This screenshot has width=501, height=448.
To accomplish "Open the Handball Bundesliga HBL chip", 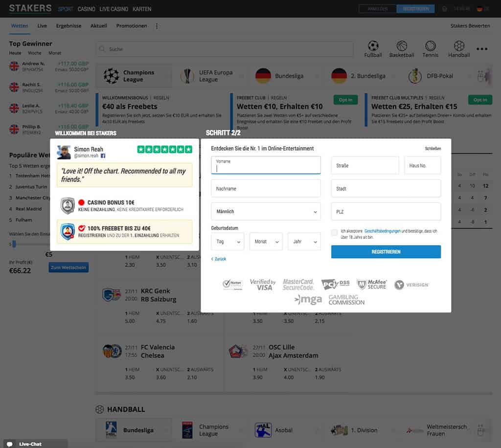I will 134,430.
